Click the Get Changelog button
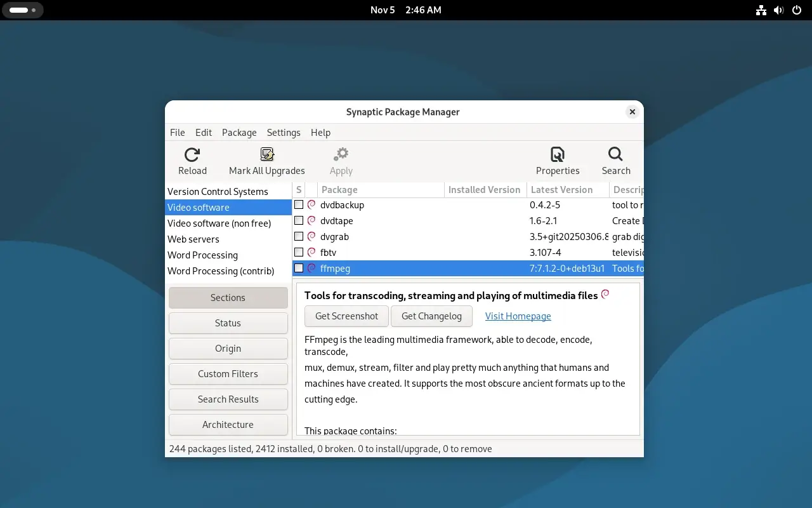The image size is (812, 508). pyautogui.click(x=431, y=316)
